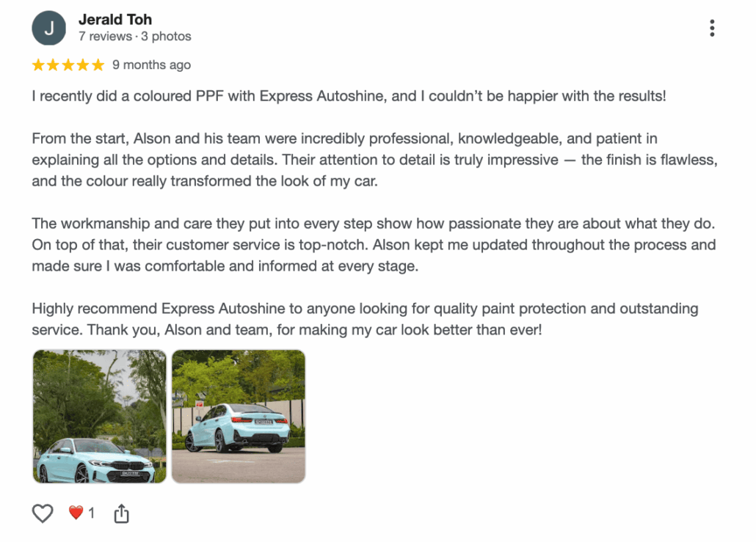Screen dimensions: 756x542
Task: Click the '3 photos' text
Action: tap(166, 37)
